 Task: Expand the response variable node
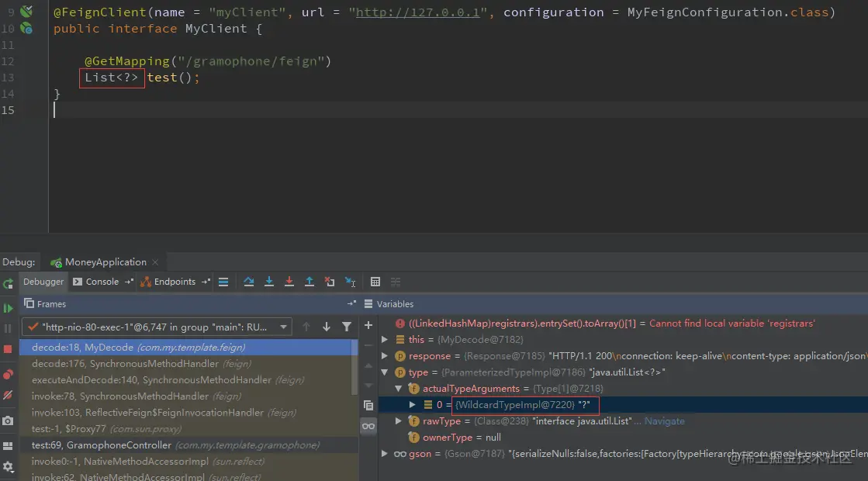(385, 356)
